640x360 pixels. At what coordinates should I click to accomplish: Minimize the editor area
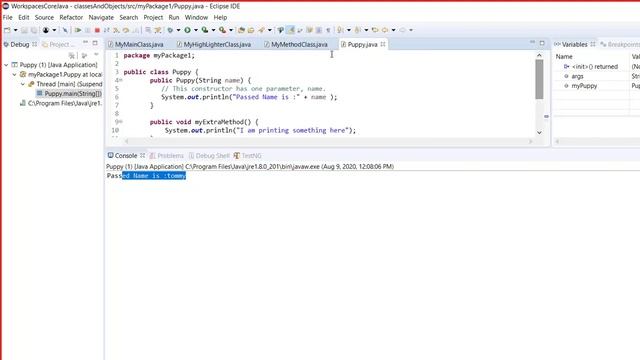[x=532, y=42]
